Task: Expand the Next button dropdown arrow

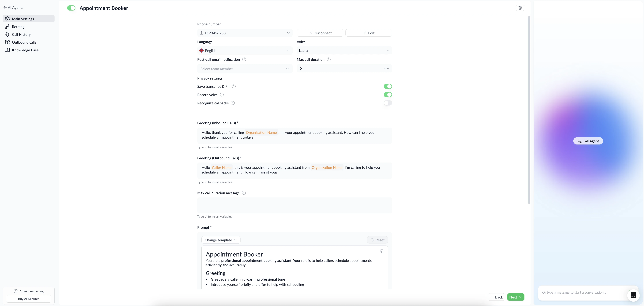Action: [520, 297]
